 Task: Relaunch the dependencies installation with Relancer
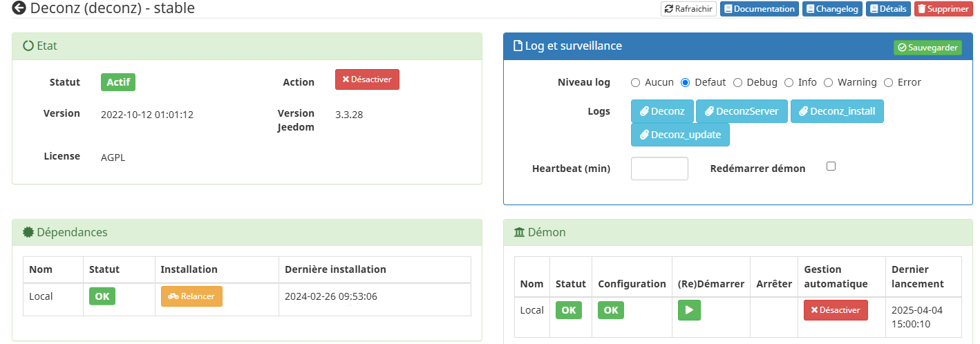(x=191, y=296)
